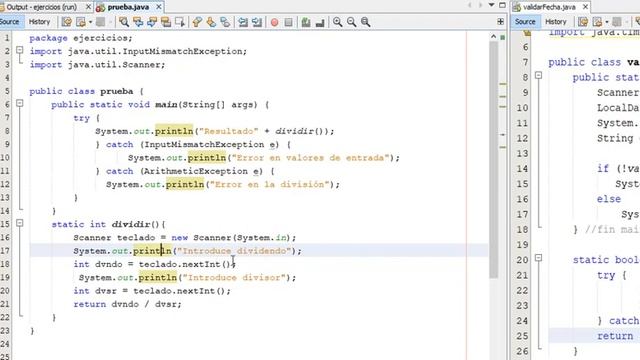Open History view of validarFecha.java

tap(556, 22)
